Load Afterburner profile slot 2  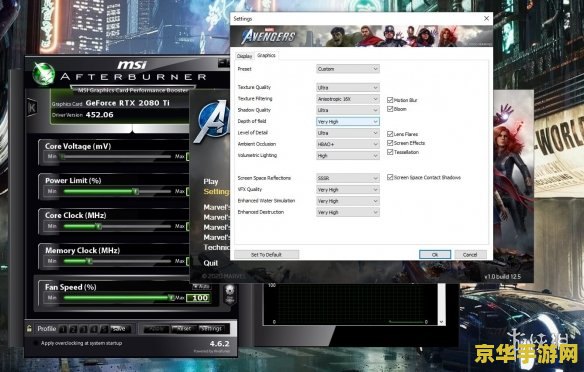[x=73, y=329]
